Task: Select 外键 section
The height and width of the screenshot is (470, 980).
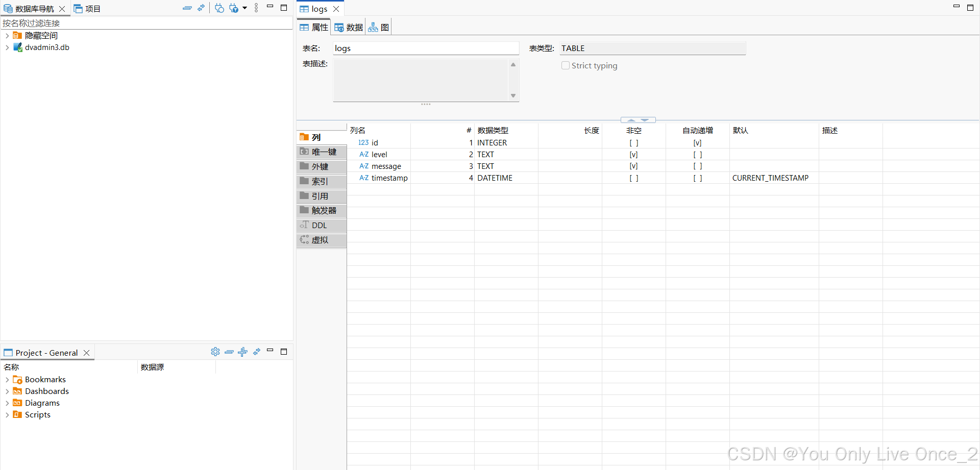Action: [x=322, y=167]
